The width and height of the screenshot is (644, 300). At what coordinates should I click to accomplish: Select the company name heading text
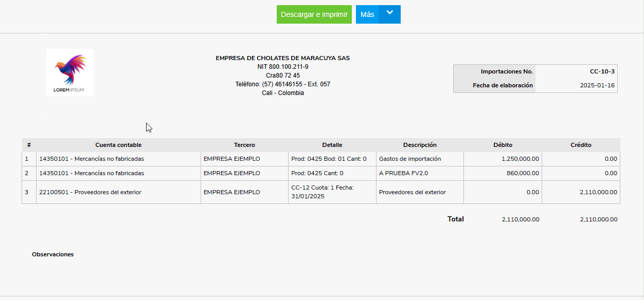[x=282, y=58]
